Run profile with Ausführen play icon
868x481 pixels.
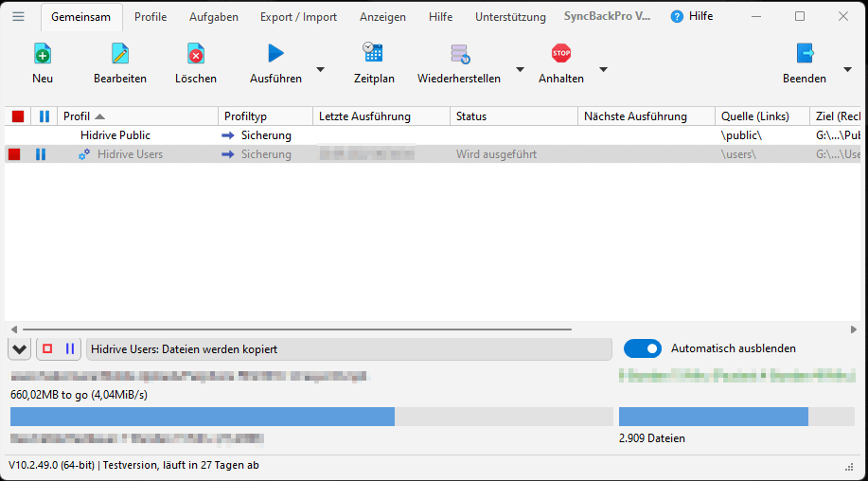(x=275, y=54)
